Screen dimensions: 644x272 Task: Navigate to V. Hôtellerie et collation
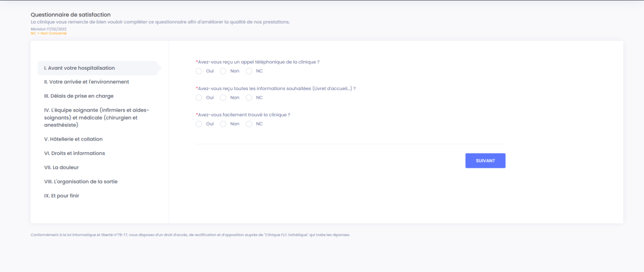coord(73,139)
